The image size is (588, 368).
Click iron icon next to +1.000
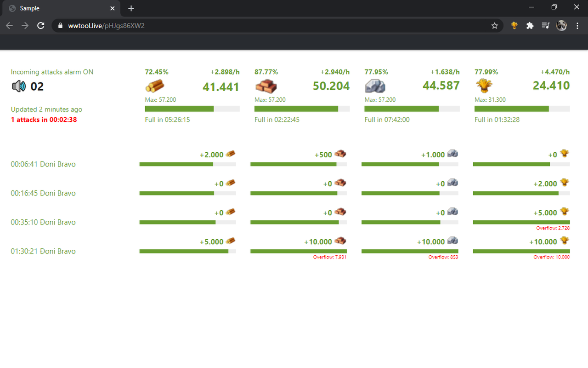pos(452,154)
